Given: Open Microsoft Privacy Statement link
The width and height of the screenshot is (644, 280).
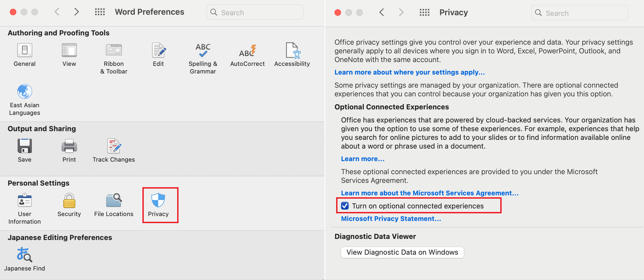Looking at the screenshot, I should tap(391, 219).
